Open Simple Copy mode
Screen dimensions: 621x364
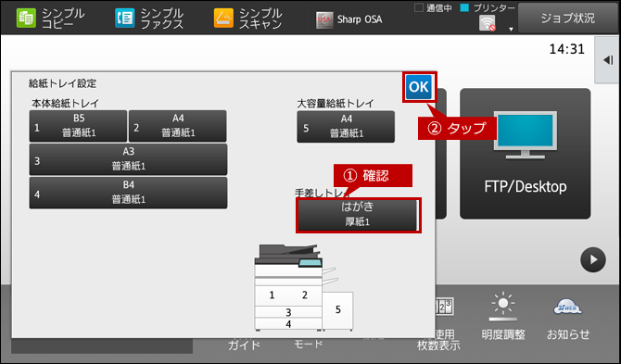pos(51,19)
